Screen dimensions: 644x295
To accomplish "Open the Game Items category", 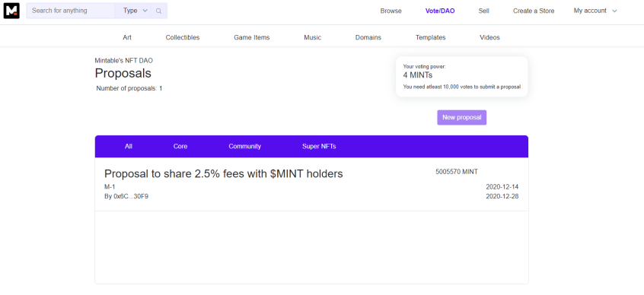I will pyautogui.click(x=252, y=37).
